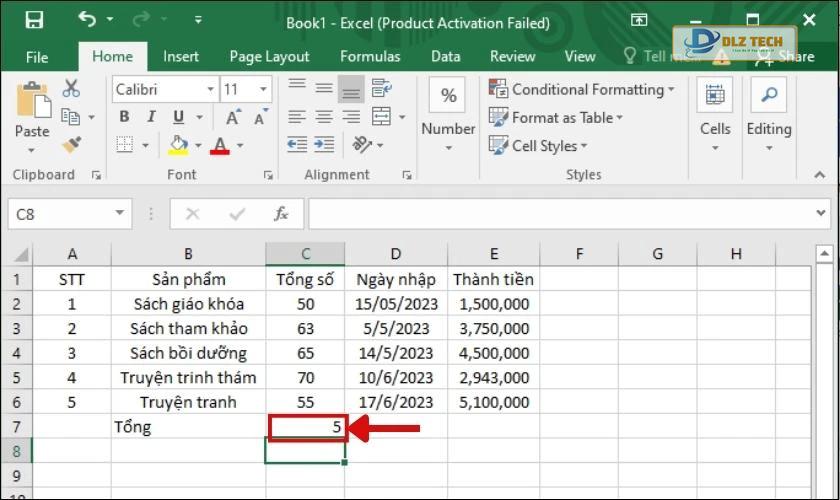This screenshot has width=840, height=500.
Task: Switch to the Review tab
Action: (513, 56)
